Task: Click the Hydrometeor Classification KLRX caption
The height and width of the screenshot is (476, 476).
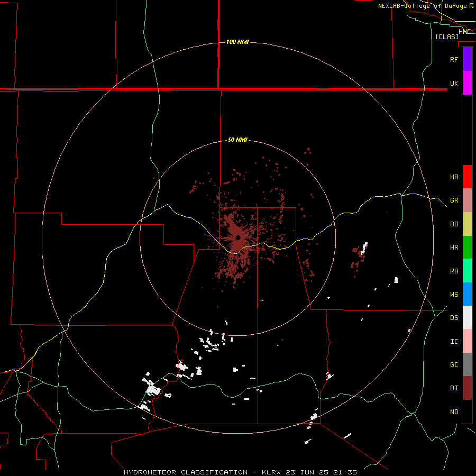Action: pyautogui.click(x=240, y=472)
